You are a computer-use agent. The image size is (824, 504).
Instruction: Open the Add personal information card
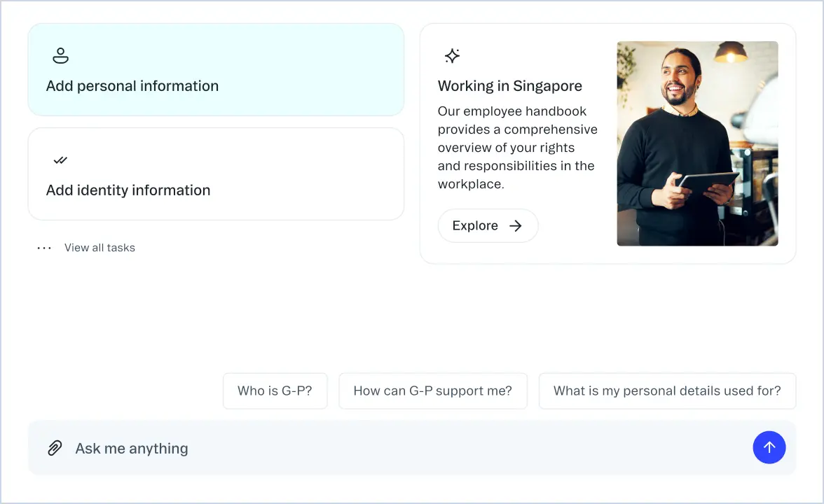point(216,69)
